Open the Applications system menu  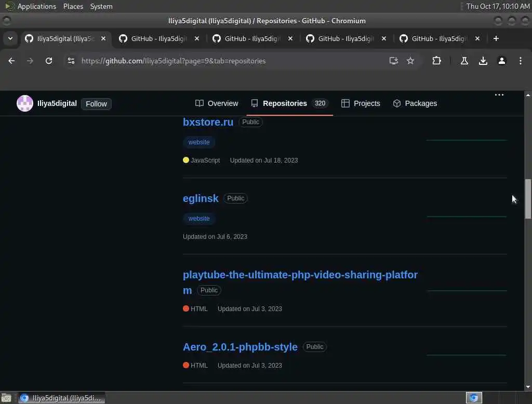pyautogui.click(x=31, y=6)
